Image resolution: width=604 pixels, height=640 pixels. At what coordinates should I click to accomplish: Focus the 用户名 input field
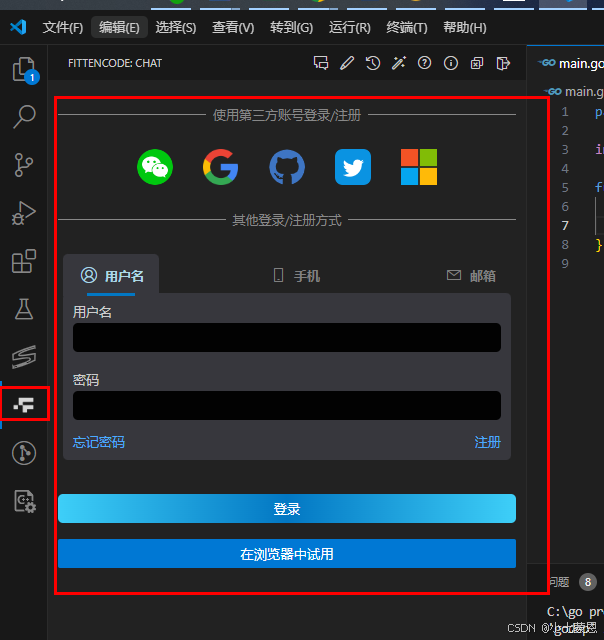[x=287, y=338]
